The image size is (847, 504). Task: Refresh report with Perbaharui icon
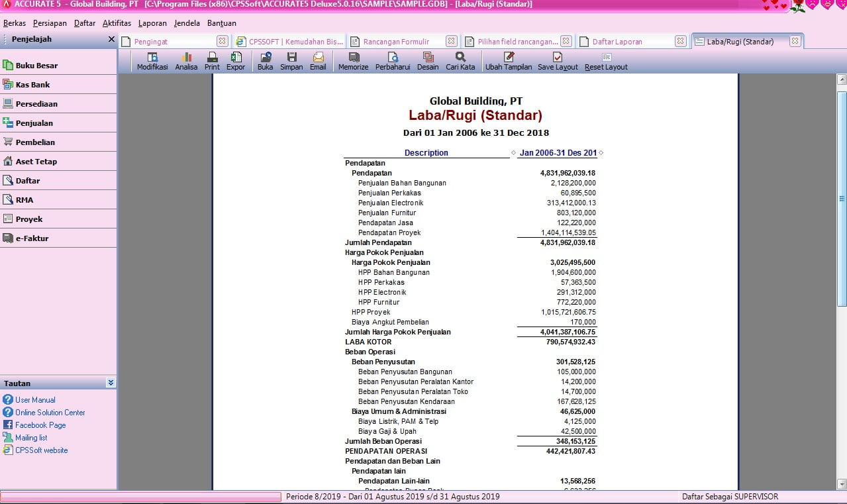(392, 61)
